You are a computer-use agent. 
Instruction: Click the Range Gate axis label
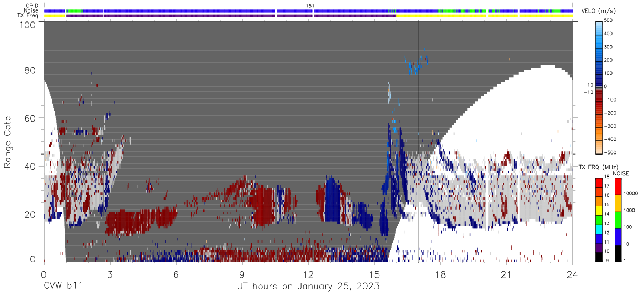click(x=7, y=142)
